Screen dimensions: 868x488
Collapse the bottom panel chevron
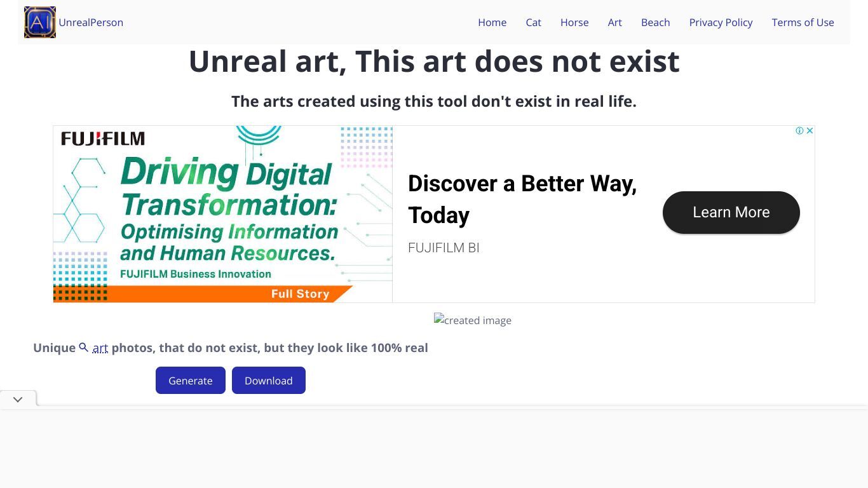[x=18, y=399]
